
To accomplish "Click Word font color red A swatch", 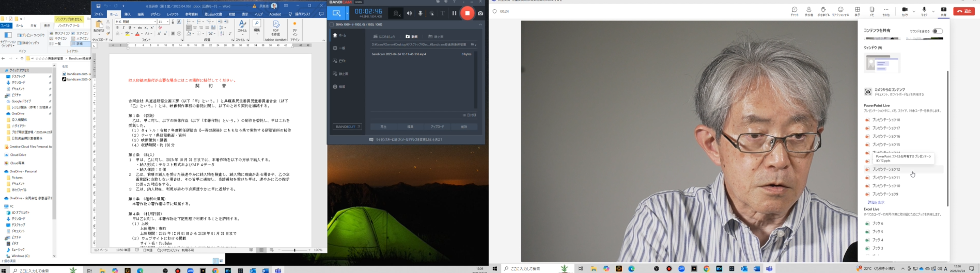I will pos(137,34).
